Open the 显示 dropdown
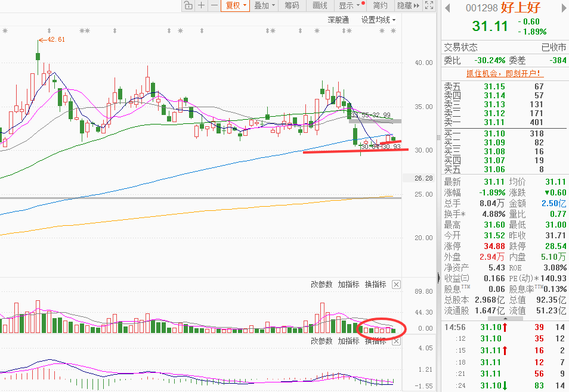This screenshot has width=569, height=392. 351,5
